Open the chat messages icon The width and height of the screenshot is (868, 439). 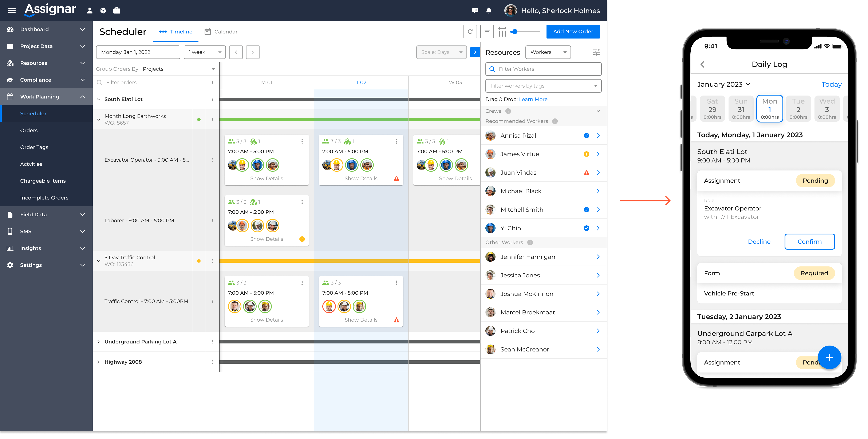pos(475,11)
